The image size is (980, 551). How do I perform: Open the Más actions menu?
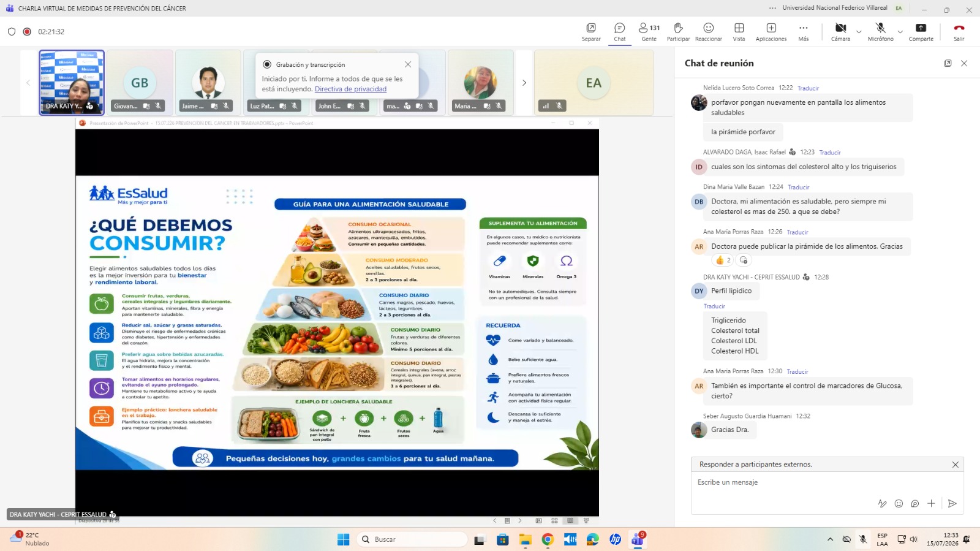coord(804,32)
